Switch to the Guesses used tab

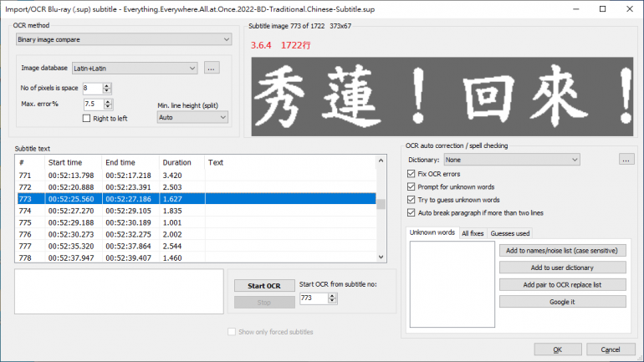coord(509,233)
